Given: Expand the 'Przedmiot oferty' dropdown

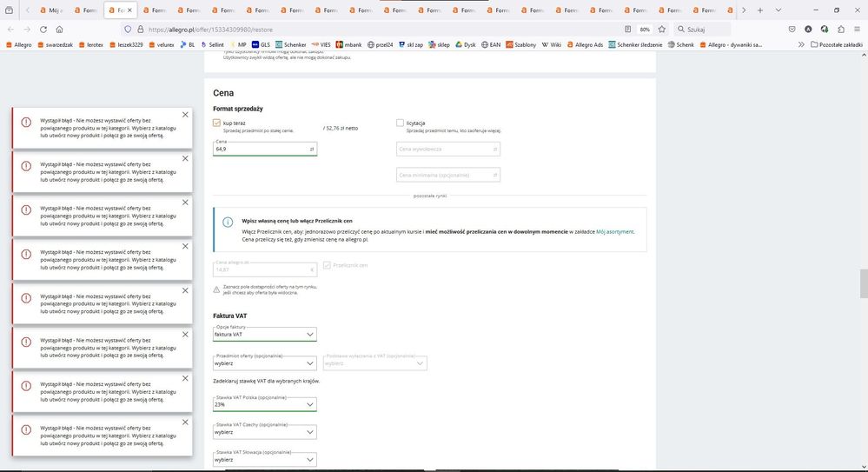Looking at the screenshot, I should (265, 363).
